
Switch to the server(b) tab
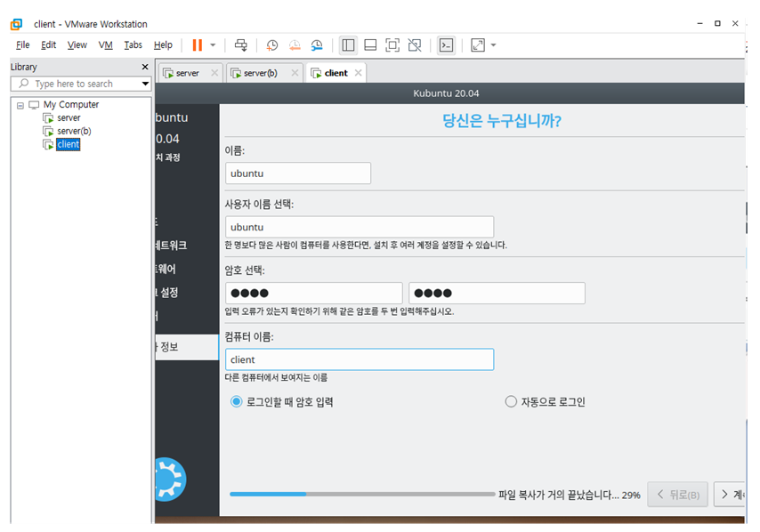click(260, 73)
